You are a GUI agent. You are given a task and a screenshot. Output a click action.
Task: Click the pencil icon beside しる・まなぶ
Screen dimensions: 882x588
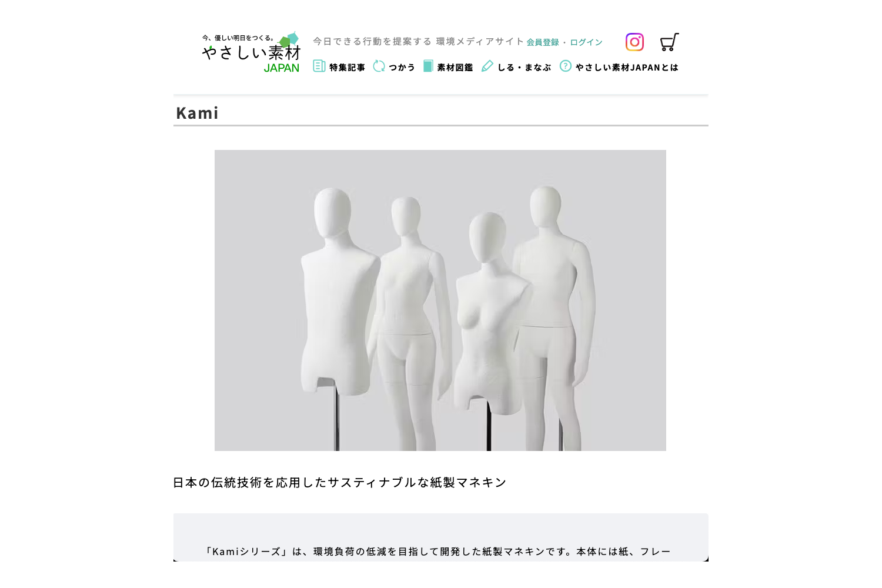[x=487, y=66]
